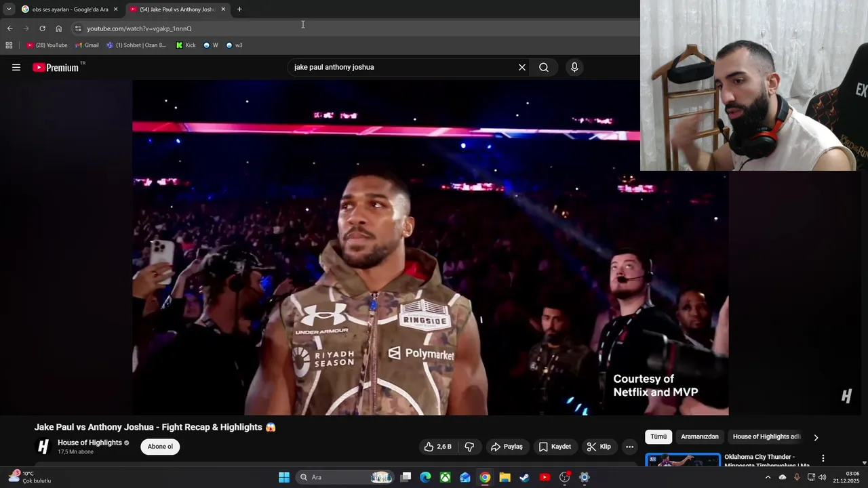Open the Oklahoma City Thunder video thumbnail
Image resolution: width=868 pixels, height=488 pixels.
683,460
